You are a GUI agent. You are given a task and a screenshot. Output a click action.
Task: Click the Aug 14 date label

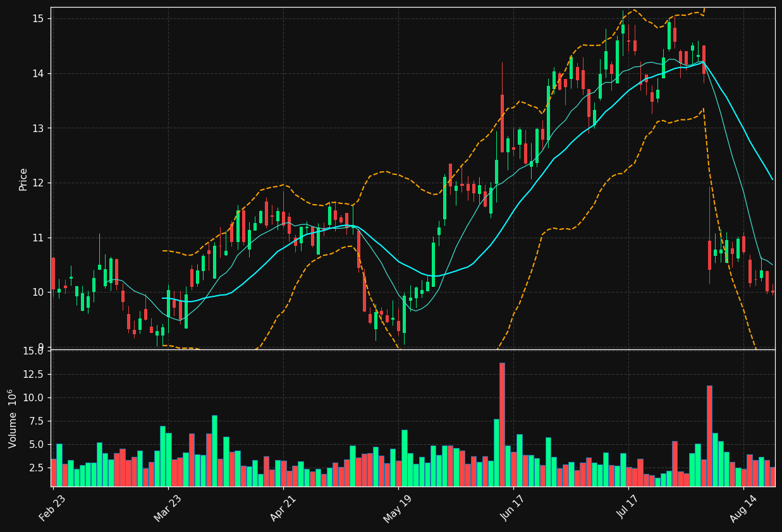click(743, 509)
